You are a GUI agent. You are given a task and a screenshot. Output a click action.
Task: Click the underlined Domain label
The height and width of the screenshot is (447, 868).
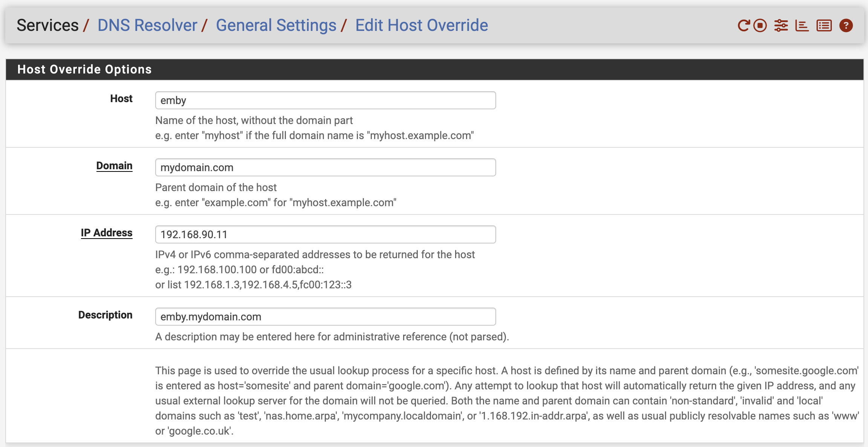click(114, 166)
